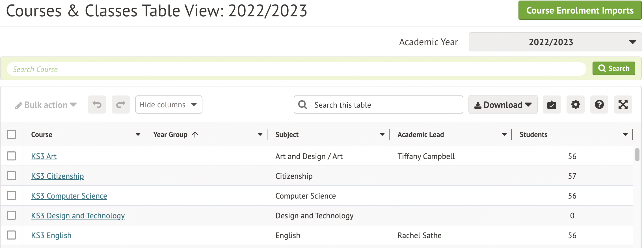Screen dimensions: 644x248
Task: Focus the Search Course input field
Action: coord(296,69)
